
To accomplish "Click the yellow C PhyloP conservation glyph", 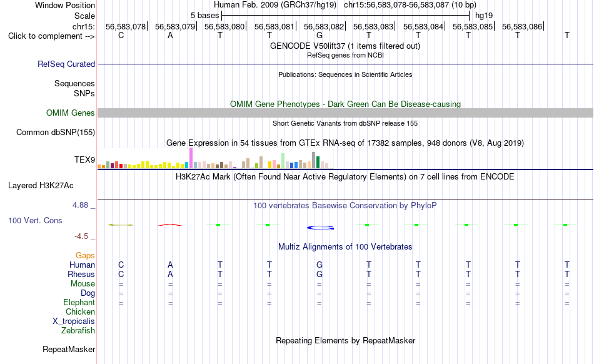I will (x=121, y=225).
